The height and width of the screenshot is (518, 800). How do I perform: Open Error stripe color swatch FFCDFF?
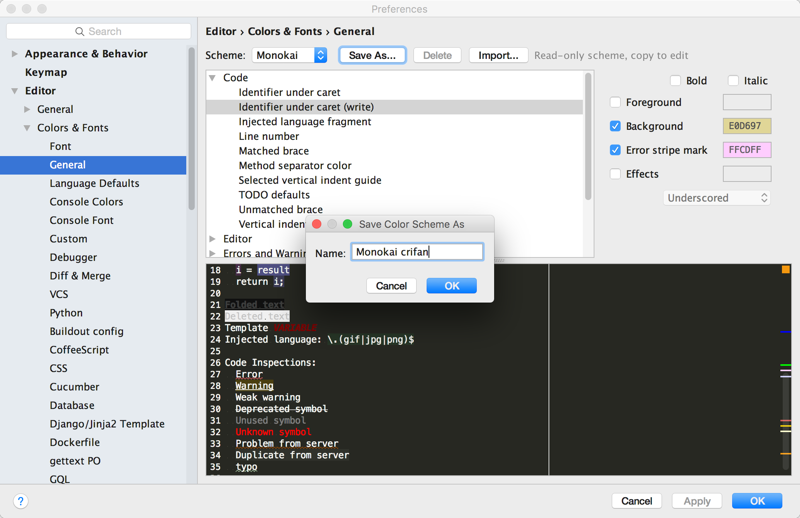(747, 150)
